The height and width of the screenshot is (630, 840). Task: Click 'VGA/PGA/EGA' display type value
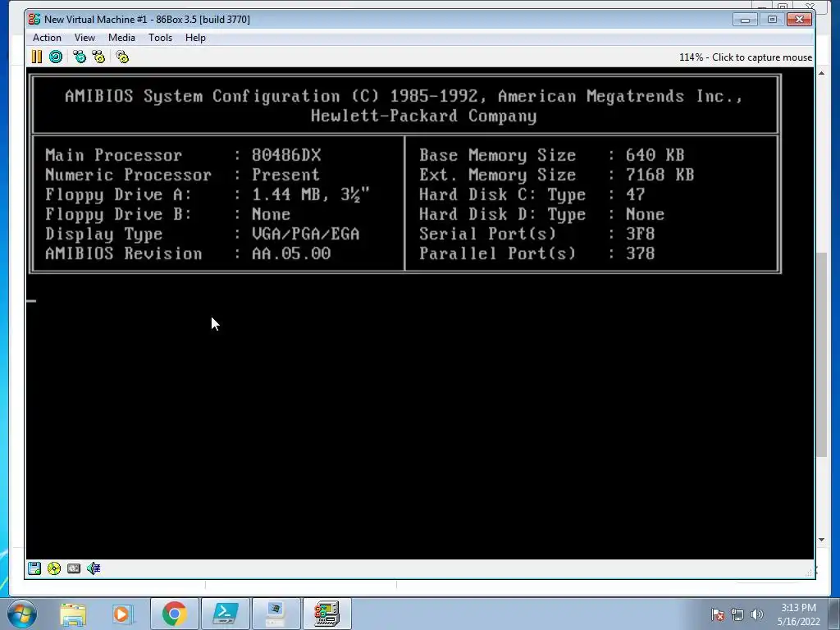point(305,234)
